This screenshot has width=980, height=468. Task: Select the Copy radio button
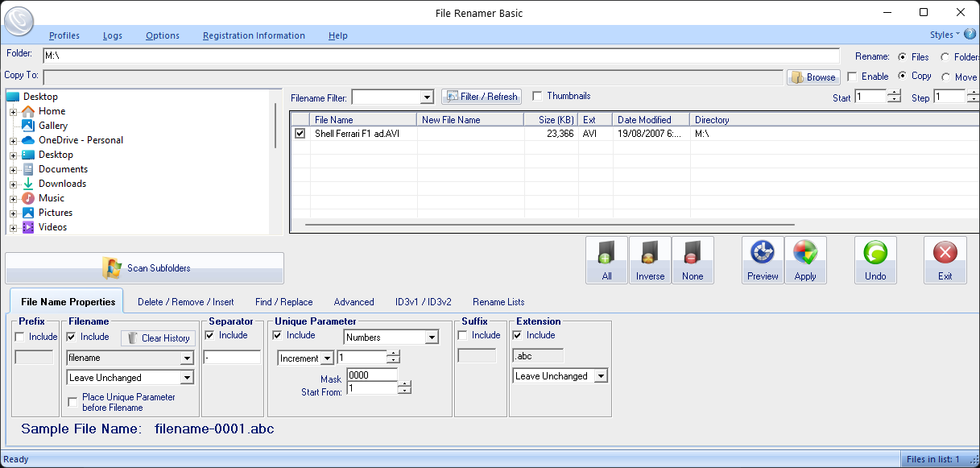click(x=902, y=76)
